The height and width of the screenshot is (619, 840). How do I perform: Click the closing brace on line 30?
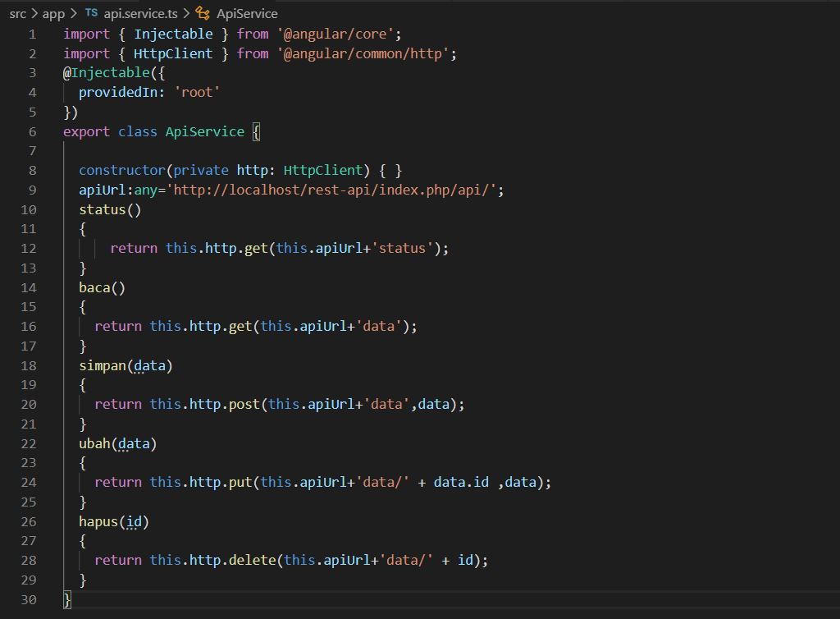pos(67,599)
